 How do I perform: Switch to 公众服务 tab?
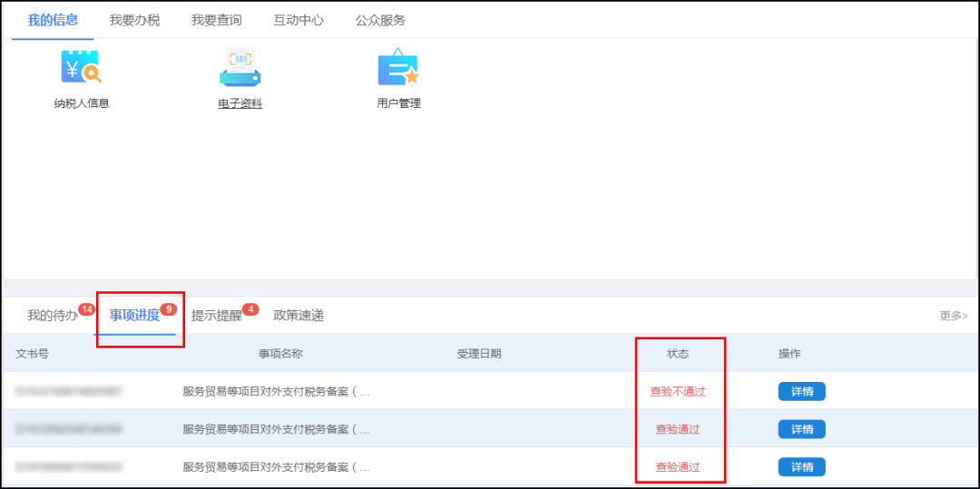point(380,20)
